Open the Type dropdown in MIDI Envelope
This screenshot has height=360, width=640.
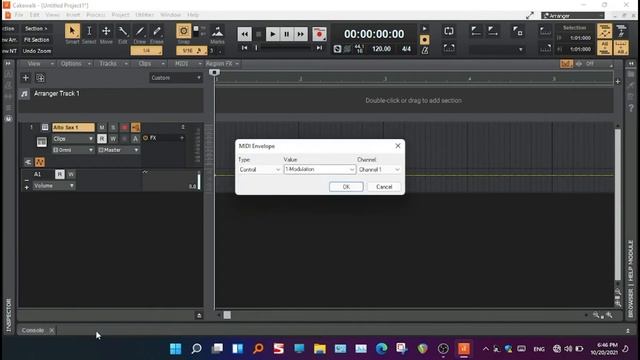(260, 169)
